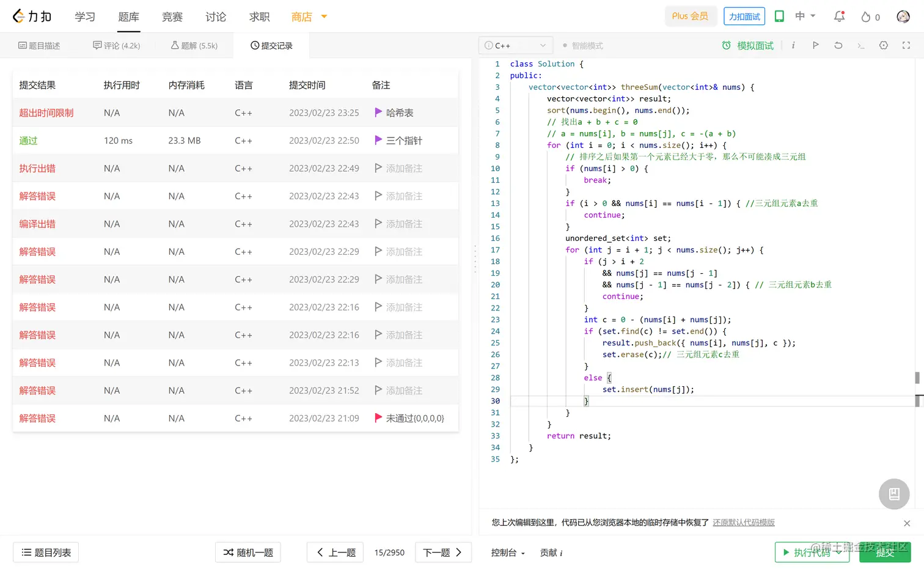Open the streak flame counter

pyautogui.click(x=870, y=17)
